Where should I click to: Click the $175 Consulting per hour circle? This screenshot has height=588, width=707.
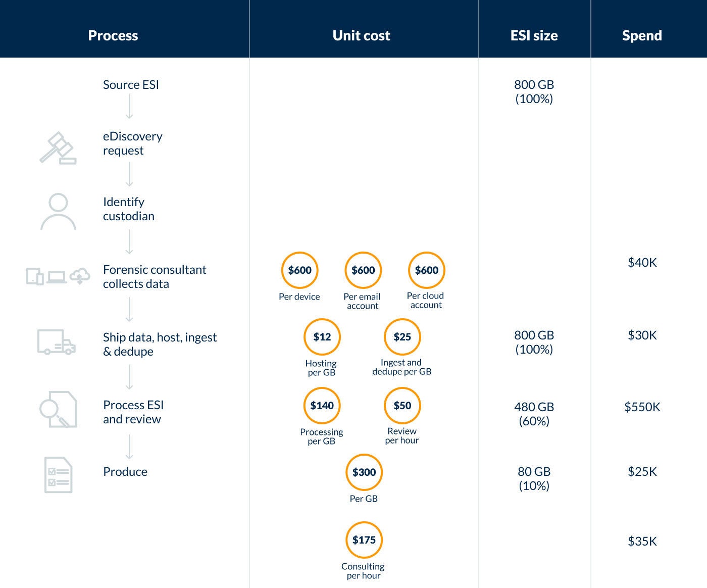pos(364,540)
